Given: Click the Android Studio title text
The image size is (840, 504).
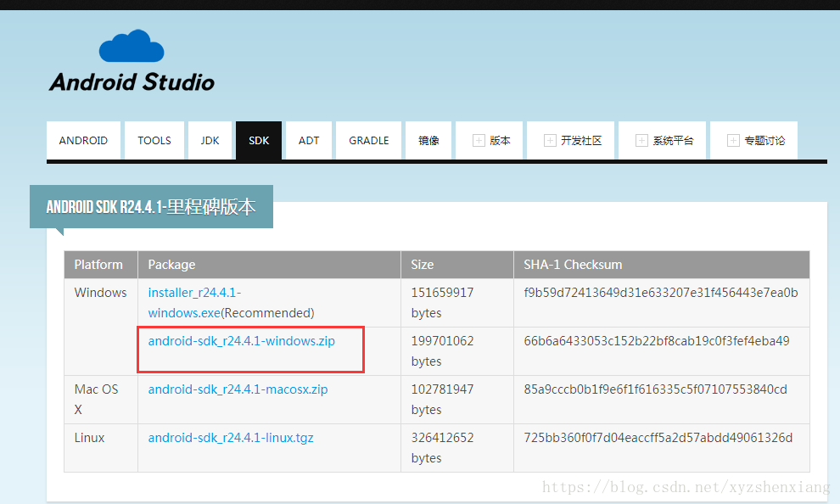Looking at the screenshot, I should [x=132, y=82].
